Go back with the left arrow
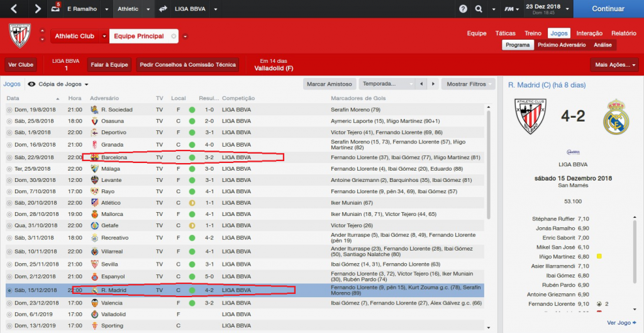Image resolution: width=644 pixels, height=333 pixels. pos(15,9)
